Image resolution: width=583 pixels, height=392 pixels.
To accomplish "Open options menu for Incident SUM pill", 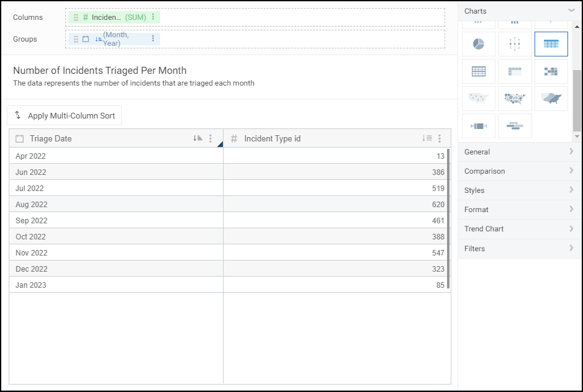I will pyautogui.click(x=153, y=17).
